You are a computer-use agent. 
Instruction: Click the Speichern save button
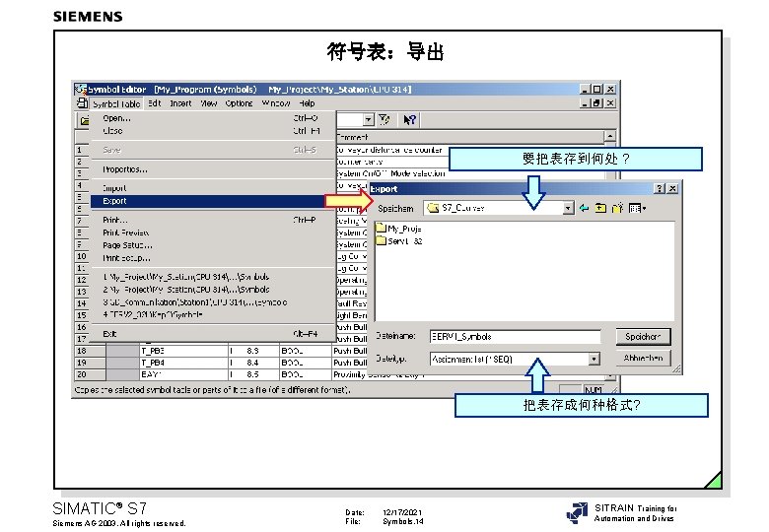[x=643, y=337]
